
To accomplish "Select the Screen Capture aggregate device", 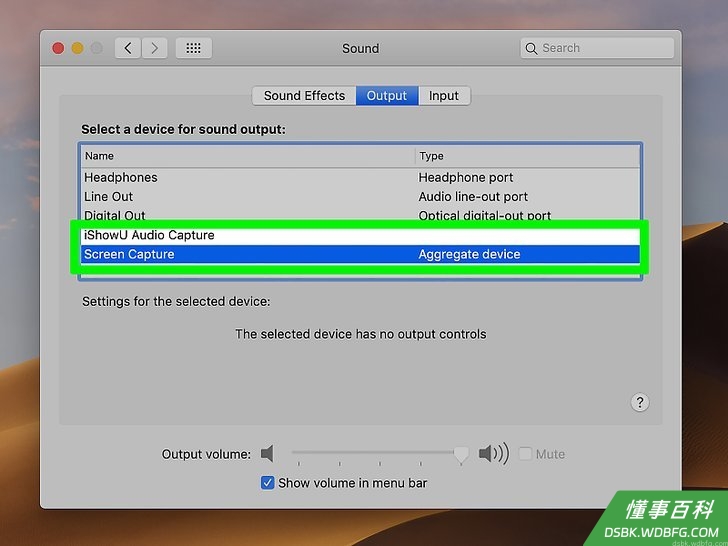I will 360,254.
